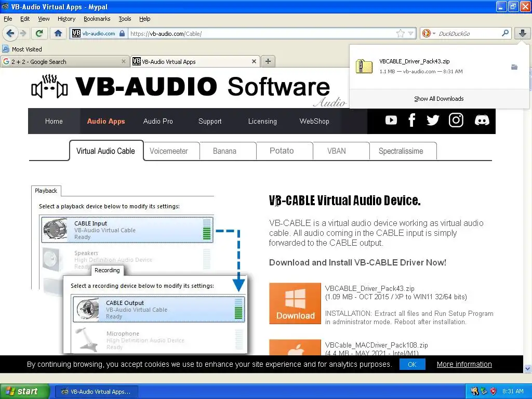
Task: Open the View menu
Action: coord(44,19)
